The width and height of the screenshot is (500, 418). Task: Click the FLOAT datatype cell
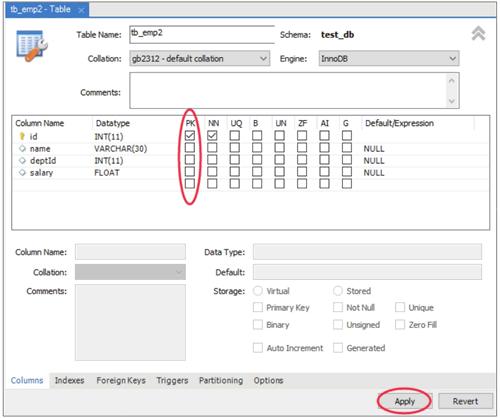[107, 173]
